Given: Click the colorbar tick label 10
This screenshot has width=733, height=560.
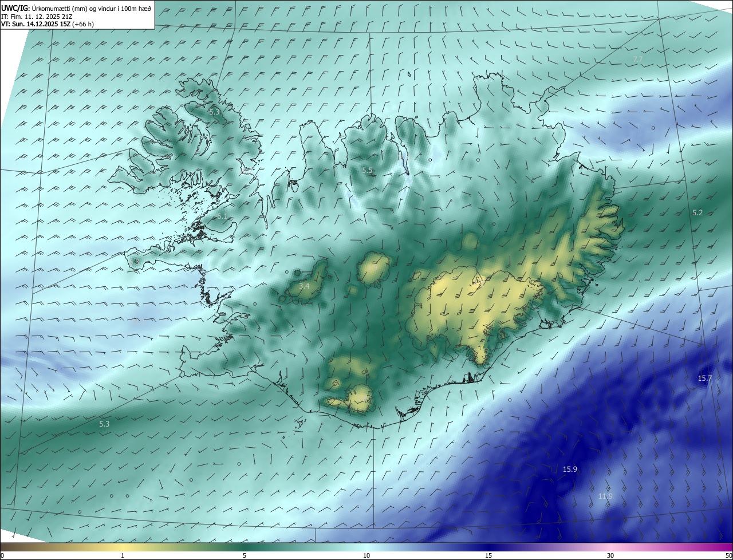Looking at the screenshot, I should (x=366, y=555).
